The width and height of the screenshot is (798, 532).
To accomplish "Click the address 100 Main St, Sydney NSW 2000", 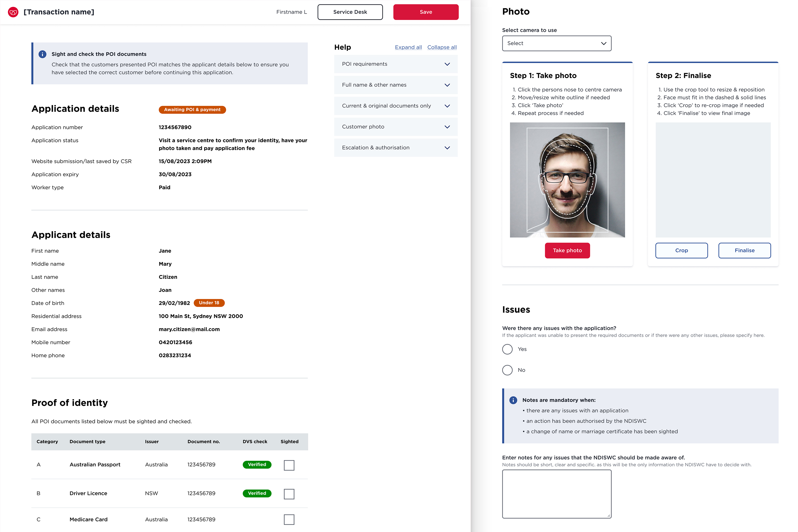I will click(201, 317).
